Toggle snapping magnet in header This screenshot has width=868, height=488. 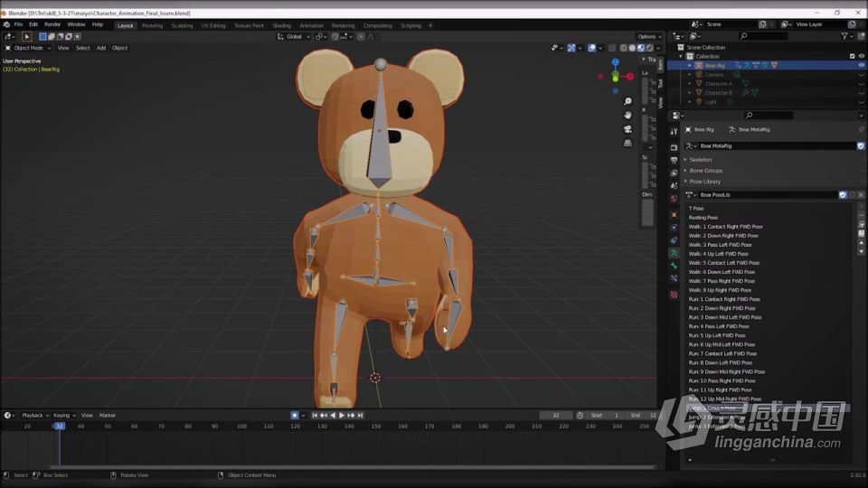[x=335, y=36]
